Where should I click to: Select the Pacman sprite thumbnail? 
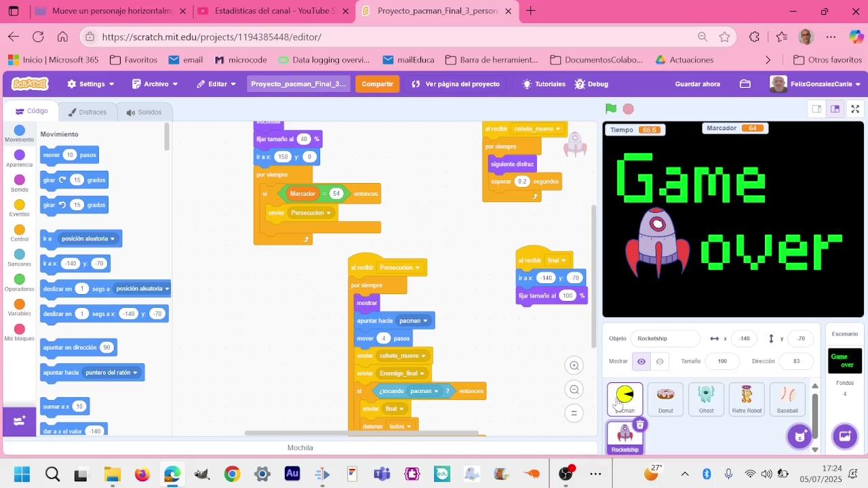click(625, 399)
